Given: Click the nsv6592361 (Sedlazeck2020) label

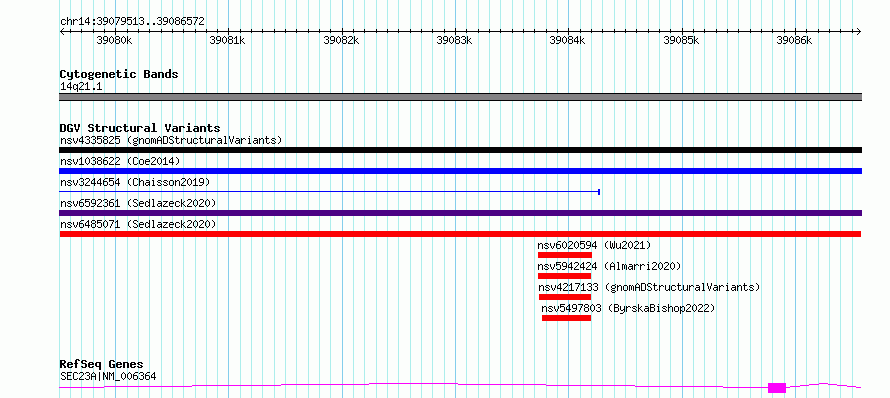Looking at the screenshot, I should 138,203.
